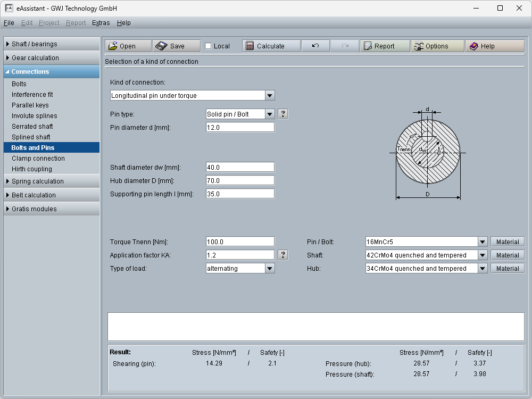Screen dimensions: 532x399
Task: Click the Save disk toolbar button
Action: [x=176, y=46]
